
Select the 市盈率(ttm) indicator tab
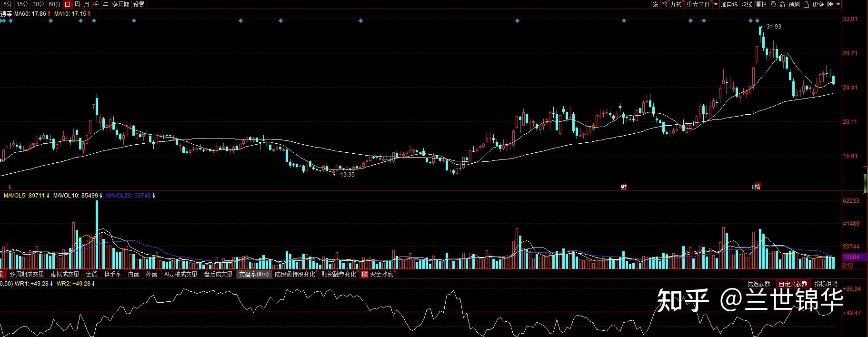point(254,274)
